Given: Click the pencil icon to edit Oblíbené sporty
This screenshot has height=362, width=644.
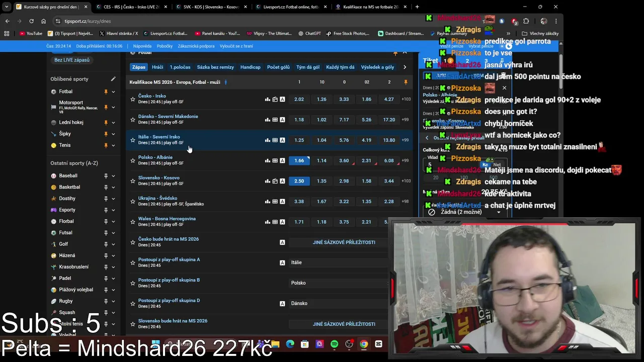Looking at the screenshot, I should (x=113, y=79).
